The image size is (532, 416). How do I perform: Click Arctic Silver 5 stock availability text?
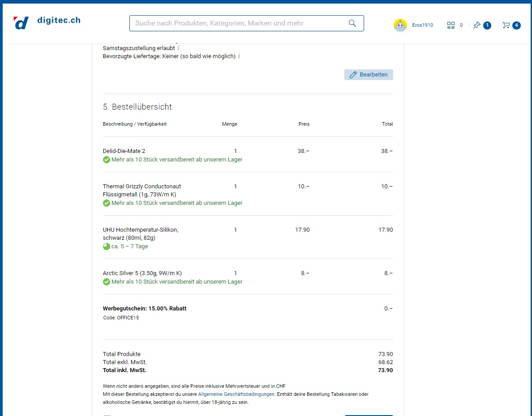tap(177, 282)
